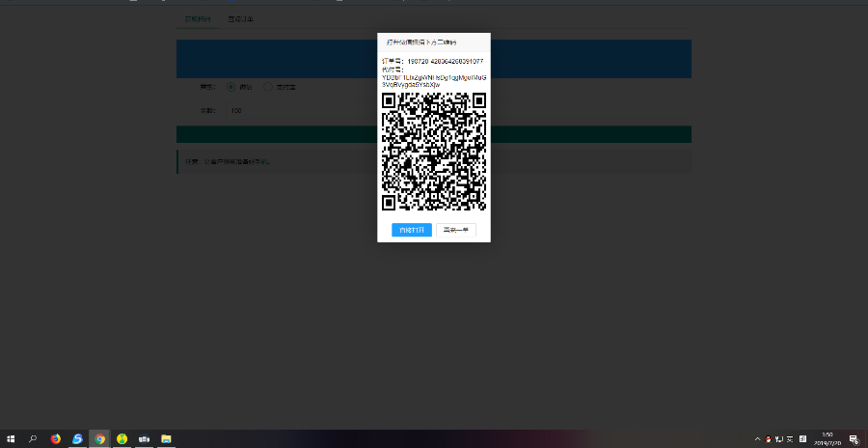Viewport: 868px width, 448px height.
Task: Click the Chrome taskbar icon
Action: pos(99,438)
